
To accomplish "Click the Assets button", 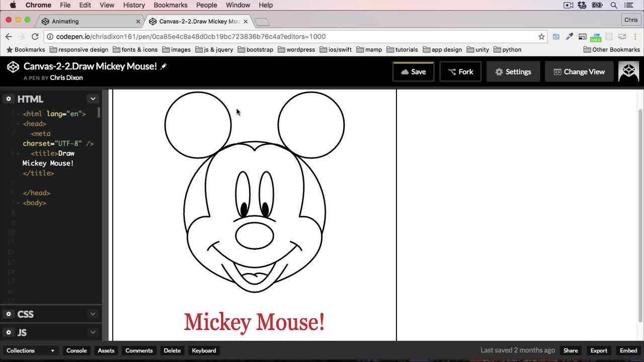I will coord(106,350).
